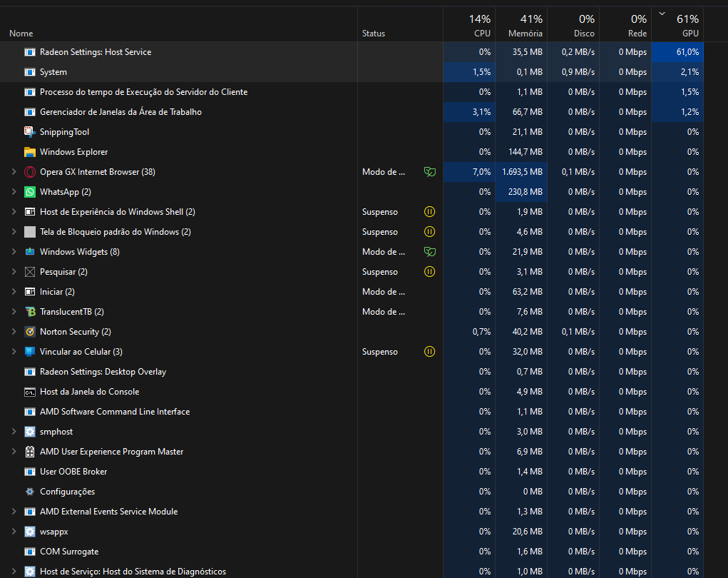The width and height of the screenshot is (728, 578).
Task: Click the Configurações gear icon
Action: click(30, 492)
